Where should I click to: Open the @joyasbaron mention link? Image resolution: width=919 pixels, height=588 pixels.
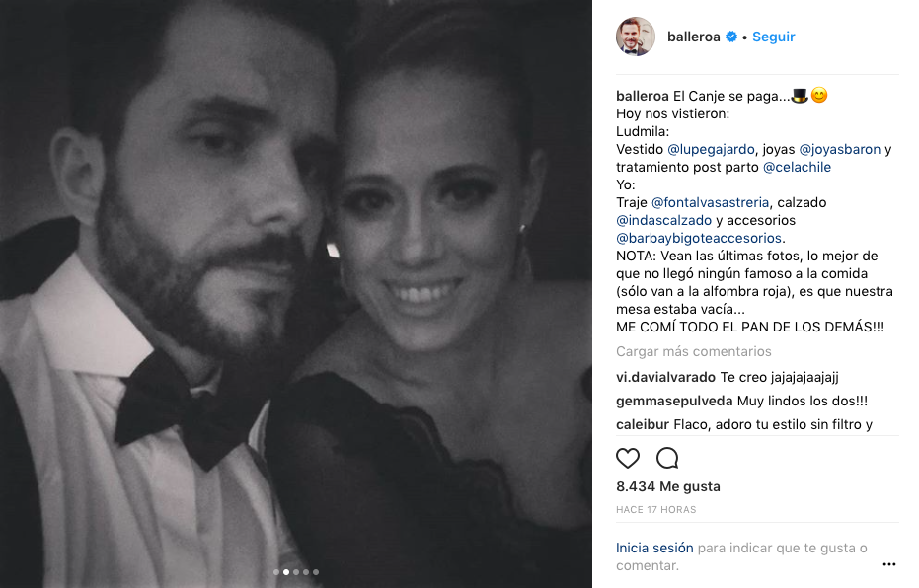[x=839, y=149]
